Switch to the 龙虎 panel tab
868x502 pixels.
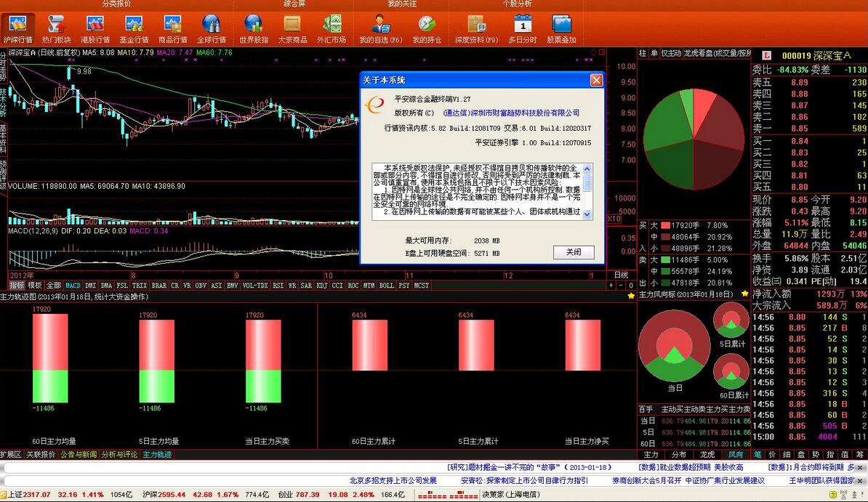tap(707, 454)
